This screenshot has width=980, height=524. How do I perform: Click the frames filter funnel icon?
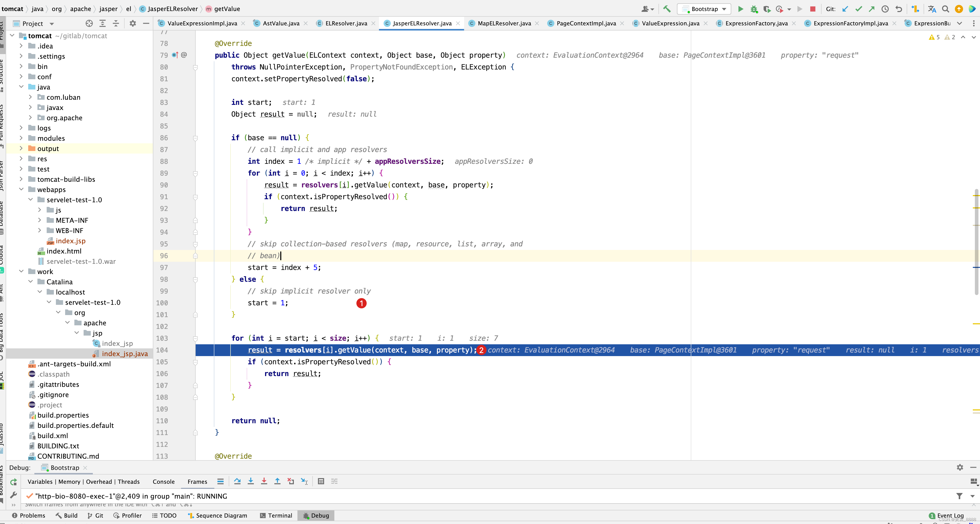point(959,496)
